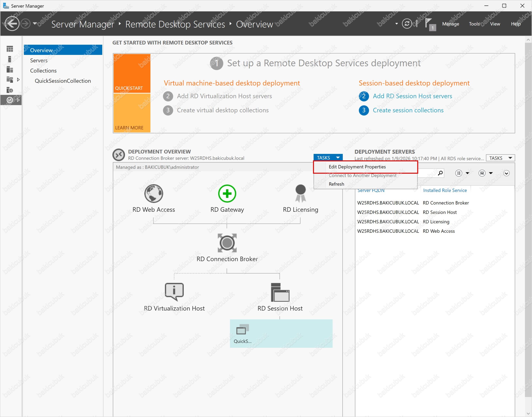Click the RD Connection Broker icon
Screen dimensions: 532x417
[x=227, y=243]
